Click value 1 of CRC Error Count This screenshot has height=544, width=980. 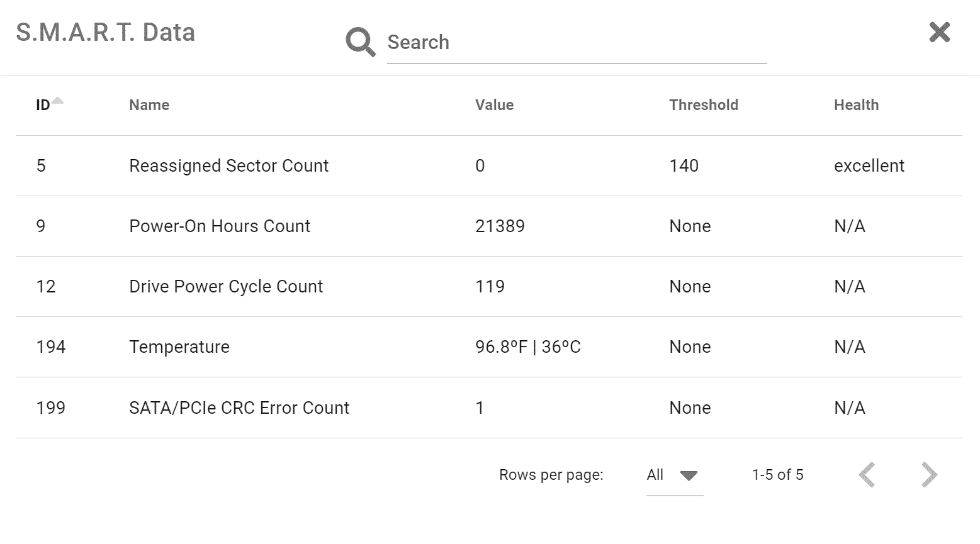point(480,408)
